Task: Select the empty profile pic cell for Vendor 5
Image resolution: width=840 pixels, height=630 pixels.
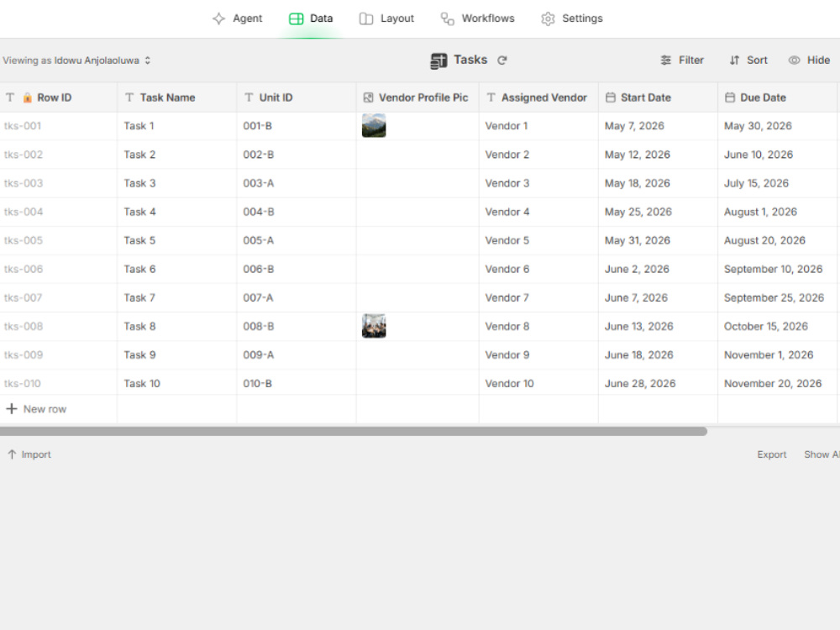Action: point(417,240)
